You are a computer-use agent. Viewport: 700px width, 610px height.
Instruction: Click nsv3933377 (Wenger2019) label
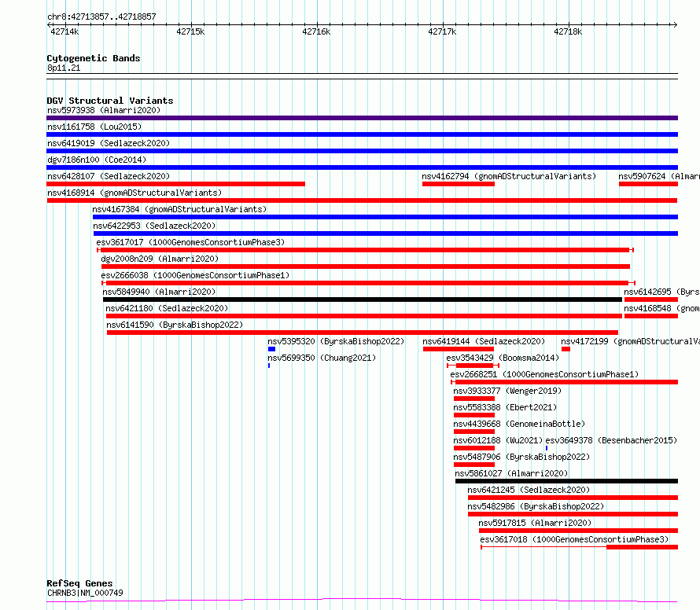(x=507, y=391)
